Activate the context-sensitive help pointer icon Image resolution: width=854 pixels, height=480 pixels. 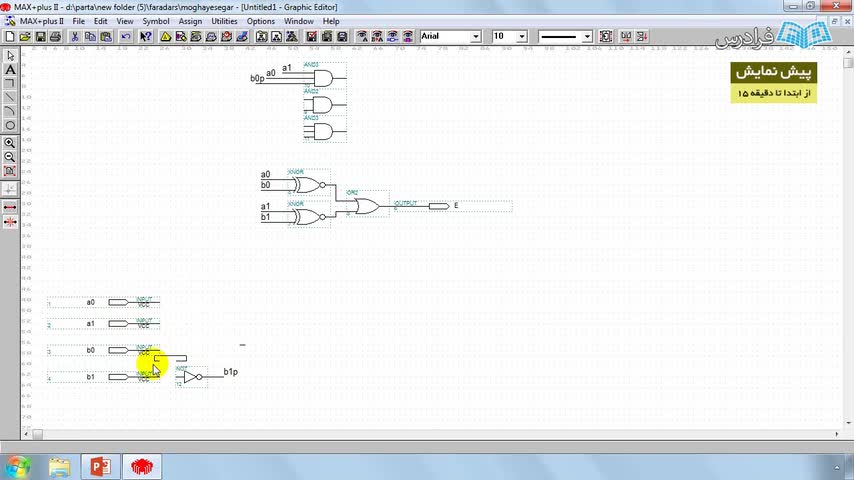(145, 37)
